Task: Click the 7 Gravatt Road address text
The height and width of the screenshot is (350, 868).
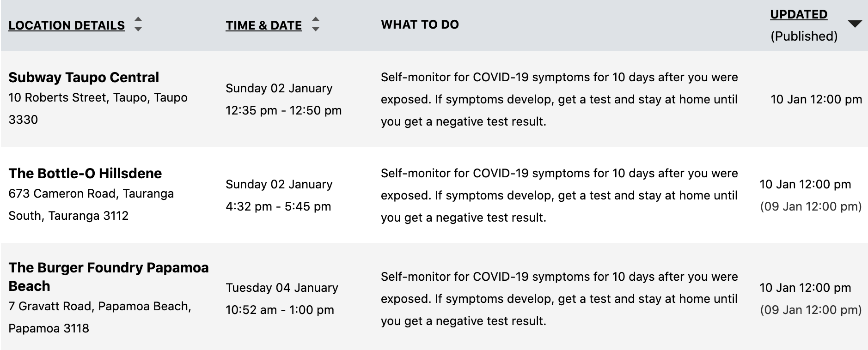Action: [100, 317]
